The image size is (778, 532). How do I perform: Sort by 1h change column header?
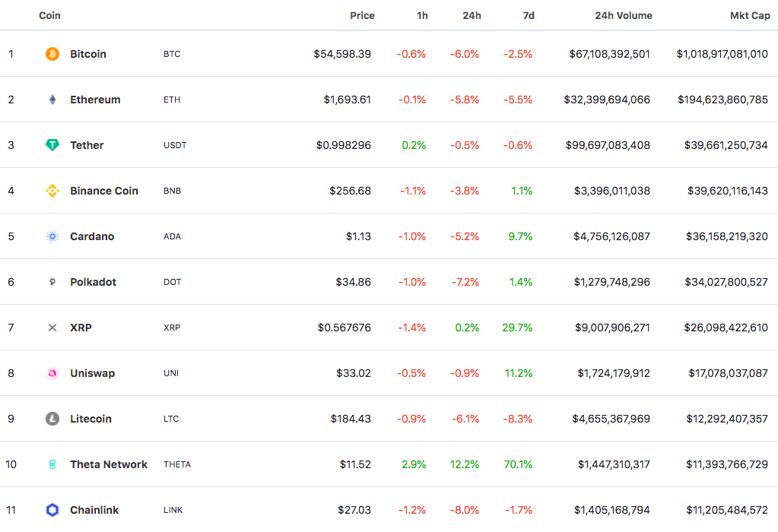tap(422, 15)
